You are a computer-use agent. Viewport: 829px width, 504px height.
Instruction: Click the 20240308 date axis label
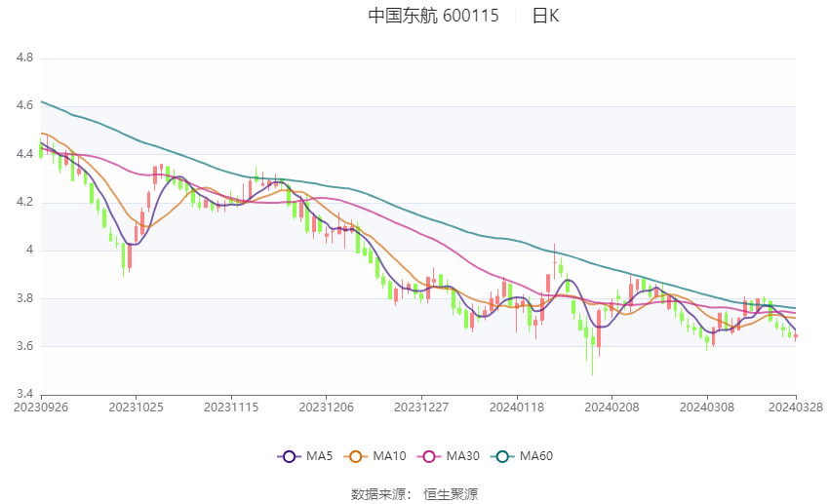pos(707,407)
